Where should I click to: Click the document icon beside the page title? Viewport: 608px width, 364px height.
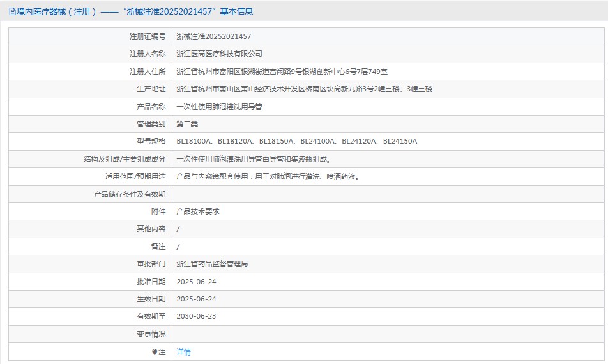(12, 11)
